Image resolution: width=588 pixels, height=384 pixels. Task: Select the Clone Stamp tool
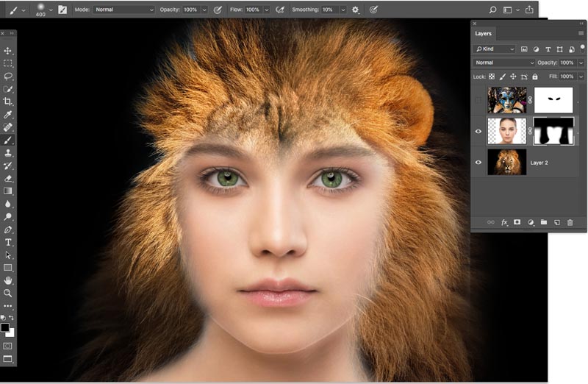pos(8,153)
